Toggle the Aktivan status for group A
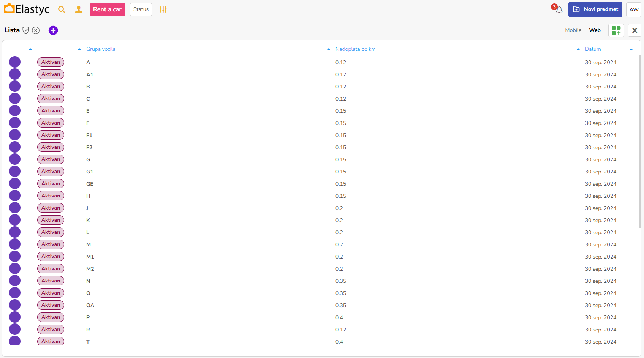Viewport: 644px width, 358px height. [51, 62]
